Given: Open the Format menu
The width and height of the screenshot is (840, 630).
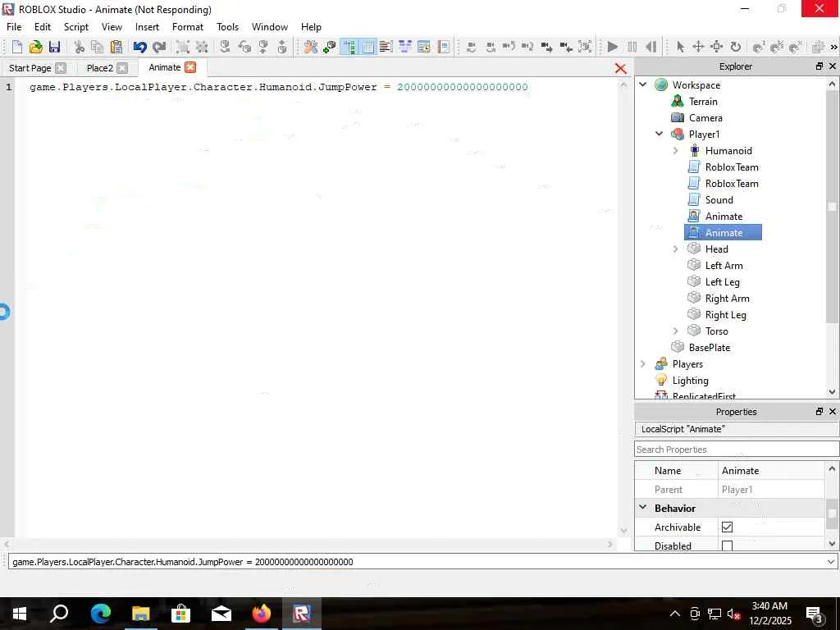Looking at the screenshot, I should click(188, 27).
